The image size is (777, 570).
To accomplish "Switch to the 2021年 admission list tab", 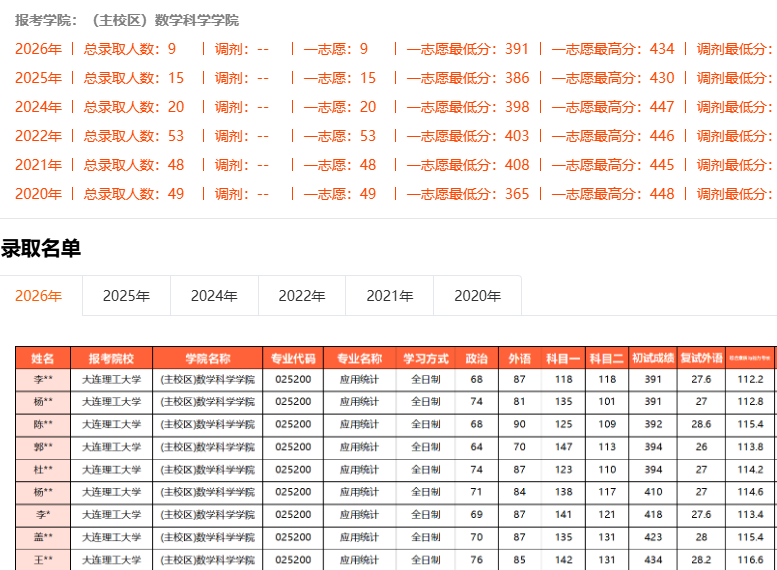I will point(389,296).
